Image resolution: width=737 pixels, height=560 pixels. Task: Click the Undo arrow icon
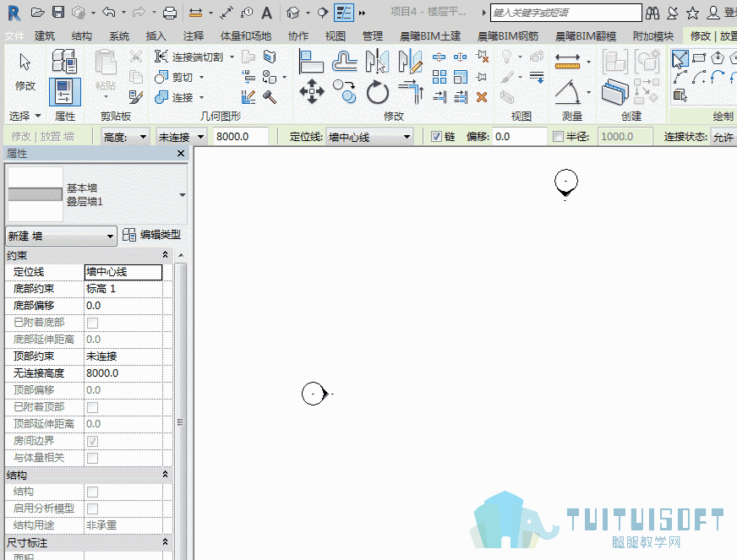(108, 12)
